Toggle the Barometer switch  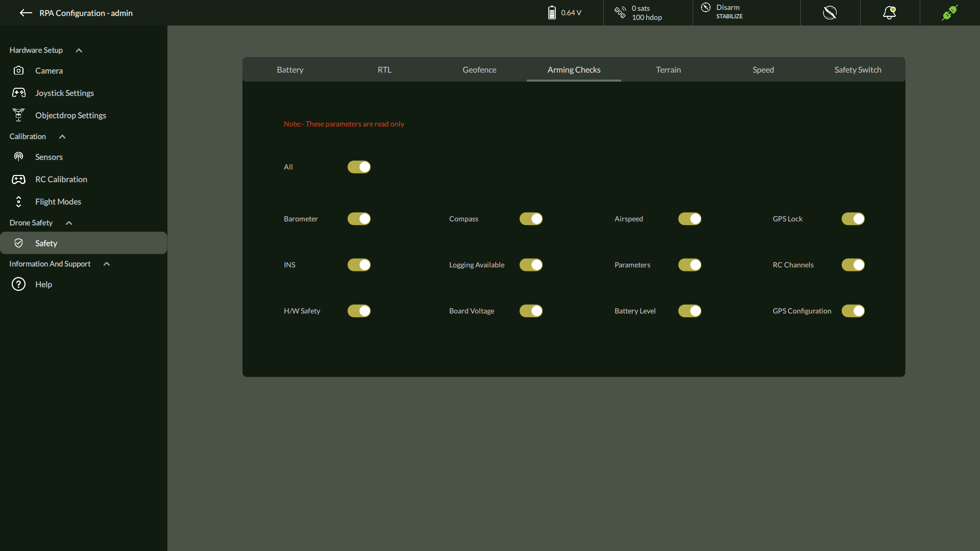tap(359, 219)
